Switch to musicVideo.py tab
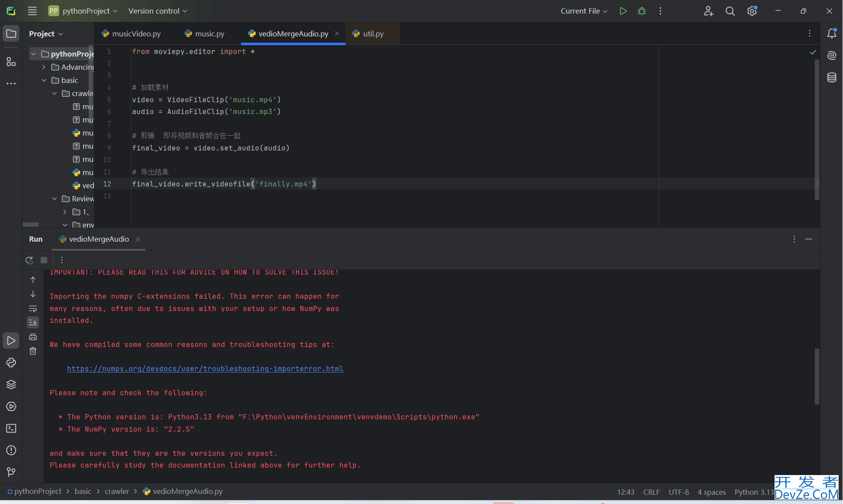The image size is (843, 504). pos(131,34)
